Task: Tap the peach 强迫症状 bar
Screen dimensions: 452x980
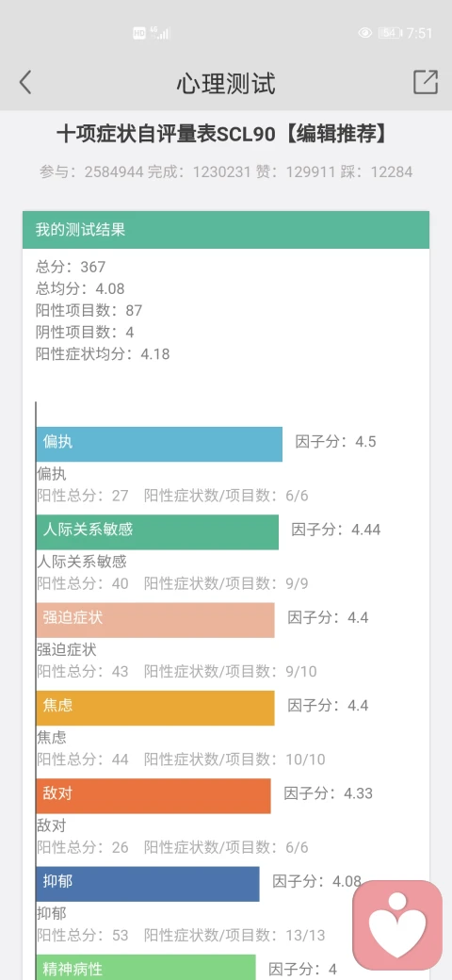Action: click(x=155, y=620)
